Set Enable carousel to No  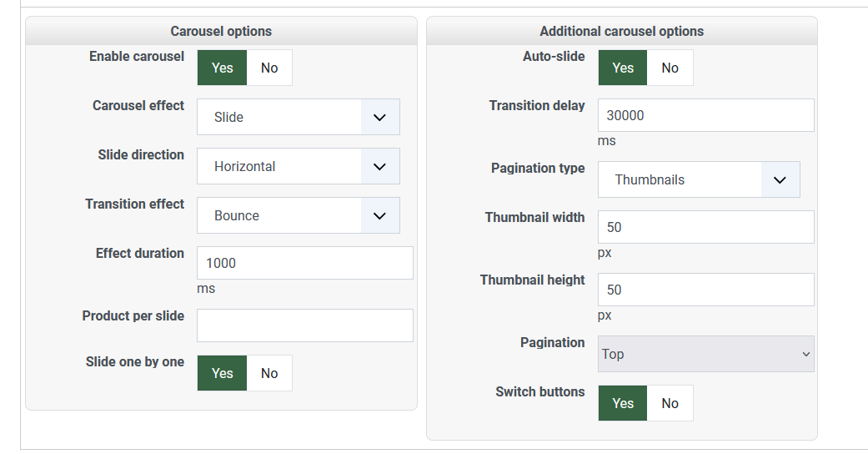click(269, 68)
